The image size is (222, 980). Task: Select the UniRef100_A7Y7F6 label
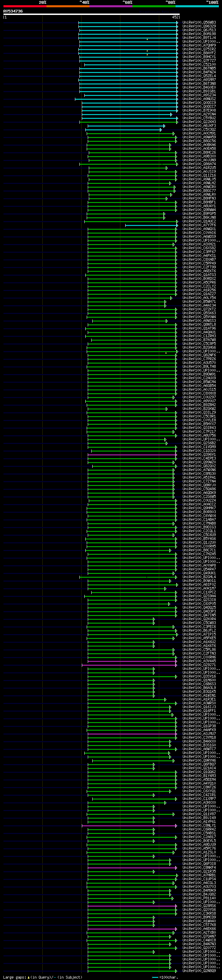click(x=199, y=225)
